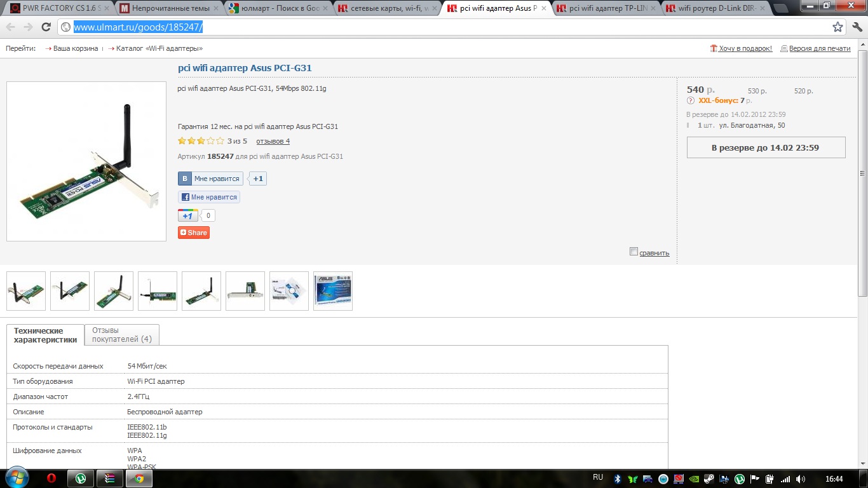Click Facebook 'Мне нравится' like button
868x488 pixels.
[x=209, y=197]
